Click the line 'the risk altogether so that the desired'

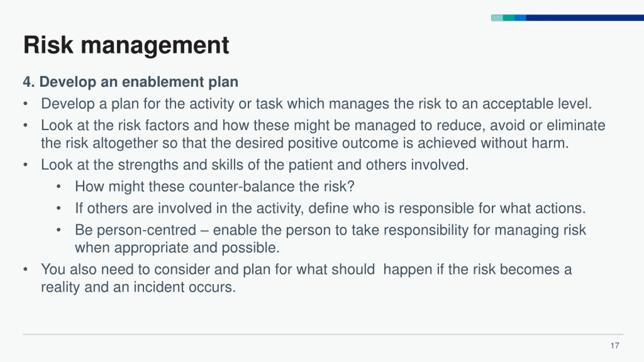point(305,143)
